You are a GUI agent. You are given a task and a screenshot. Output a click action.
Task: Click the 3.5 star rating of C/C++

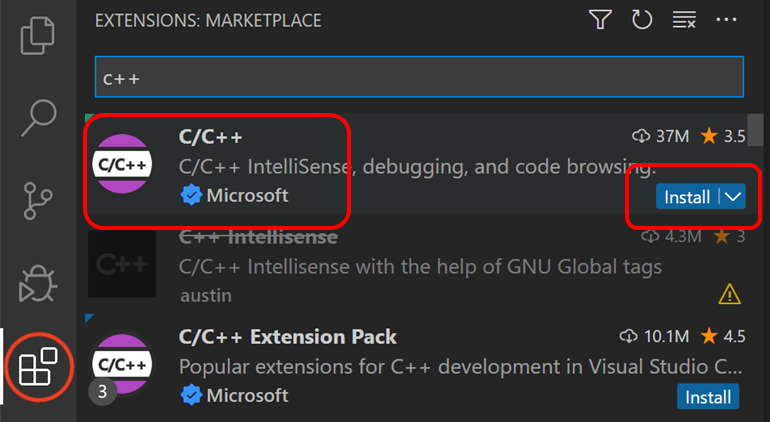point(723,136)
